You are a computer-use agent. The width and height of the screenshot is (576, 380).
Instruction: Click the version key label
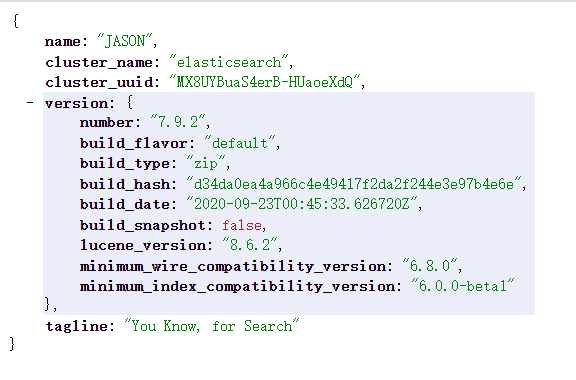click(x=76, y=103)
